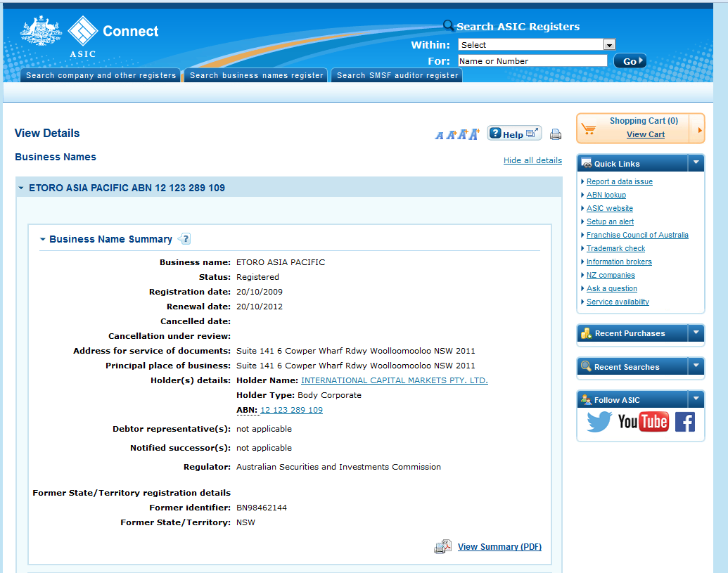Viewport: 728px width, 573px height.
Task: Open View Summary (PDF) link
Action: point(499,546)
